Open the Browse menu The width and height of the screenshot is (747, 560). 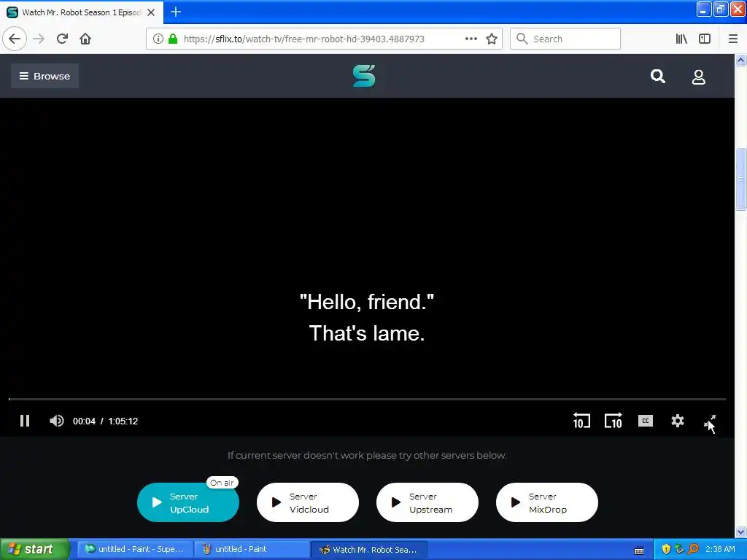[44, 76]
